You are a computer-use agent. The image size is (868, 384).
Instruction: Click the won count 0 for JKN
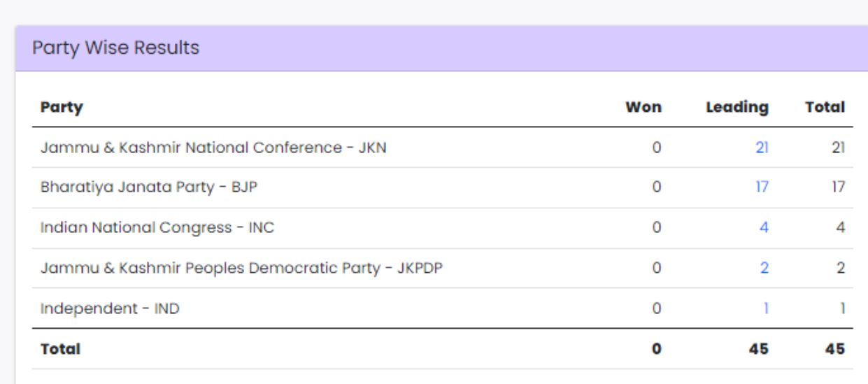click(x=657, y=148)
